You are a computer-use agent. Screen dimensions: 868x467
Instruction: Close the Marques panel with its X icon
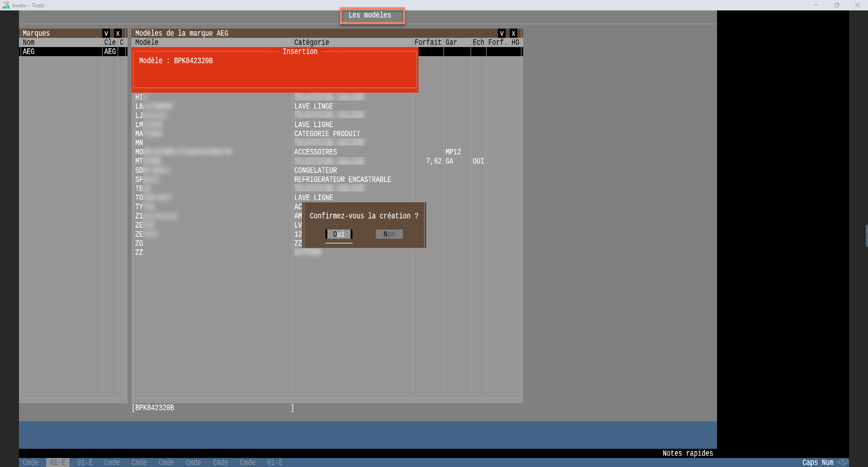coord(118,33)
